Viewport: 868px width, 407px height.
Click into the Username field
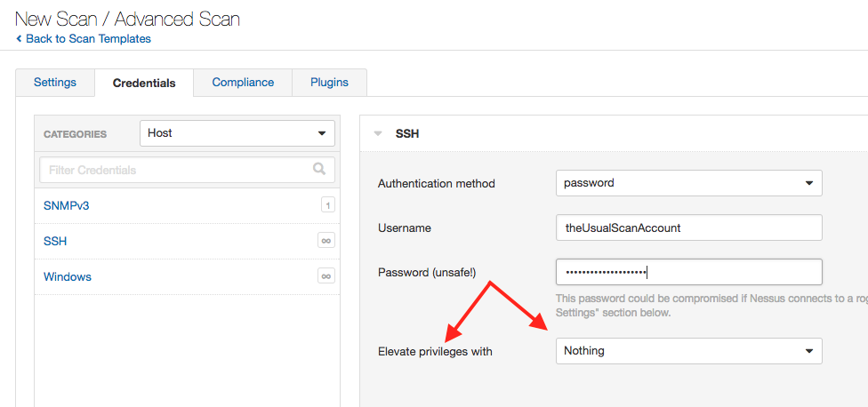point(688,227)
